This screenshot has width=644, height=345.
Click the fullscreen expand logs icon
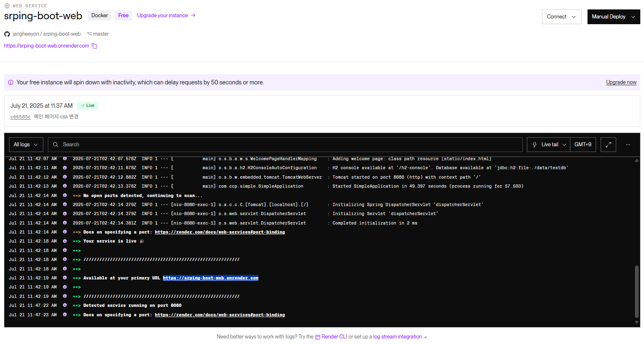(608, 145)
